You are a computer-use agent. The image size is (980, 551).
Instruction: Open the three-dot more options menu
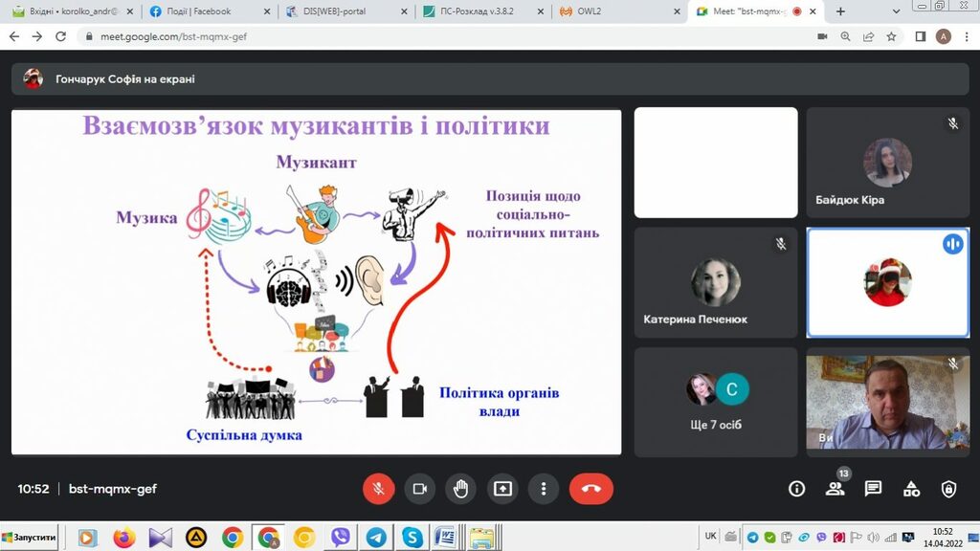coord(544,488)
